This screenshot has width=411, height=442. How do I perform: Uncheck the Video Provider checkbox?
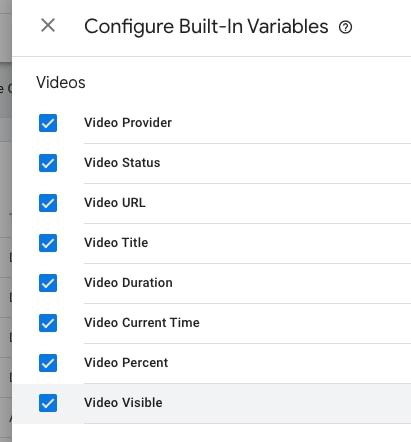[x=48, y=123]
